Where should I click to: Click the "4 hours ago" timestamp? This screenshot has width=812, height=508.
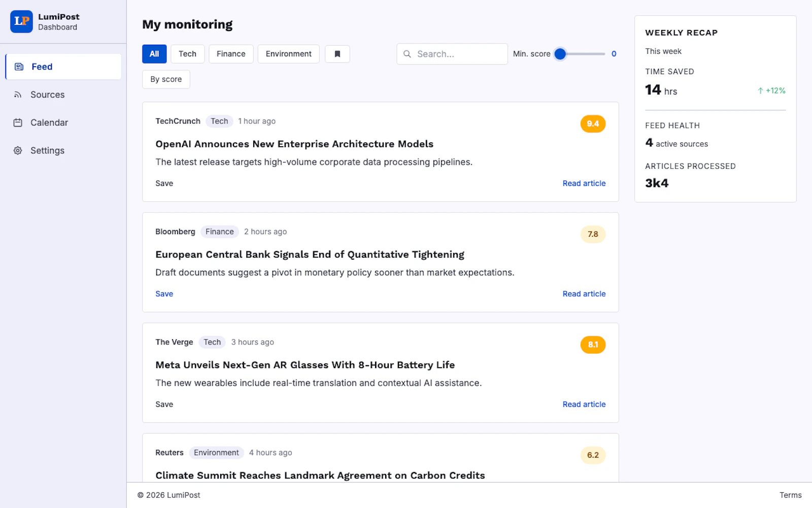click(270, 453)
